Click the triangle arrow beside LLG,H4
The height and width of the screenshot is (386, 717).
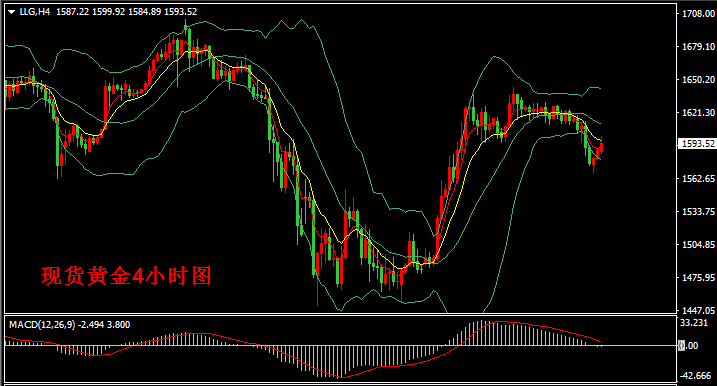click(12, 12)
